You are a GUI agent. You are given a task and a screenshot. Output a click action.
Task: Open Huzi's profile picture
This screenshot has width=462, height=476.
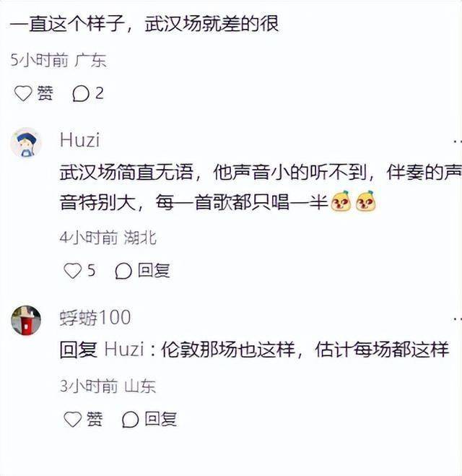(x=27, y=143)
